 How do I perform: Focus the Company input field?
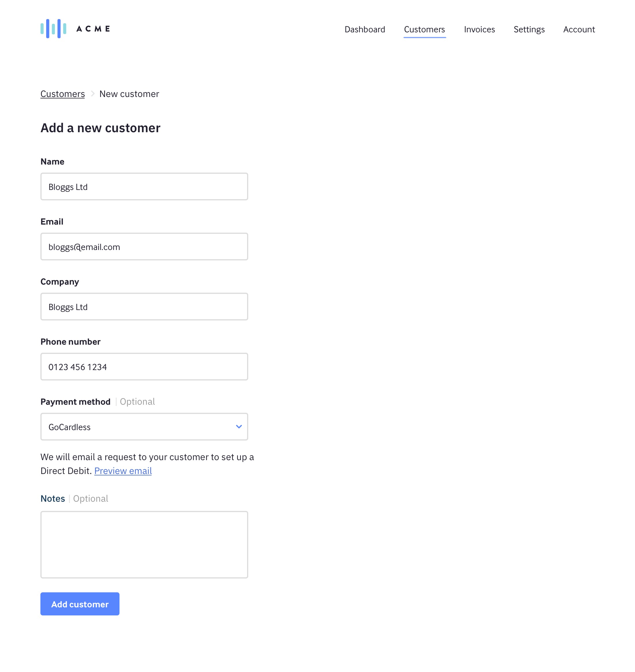[x=144, y=307]
